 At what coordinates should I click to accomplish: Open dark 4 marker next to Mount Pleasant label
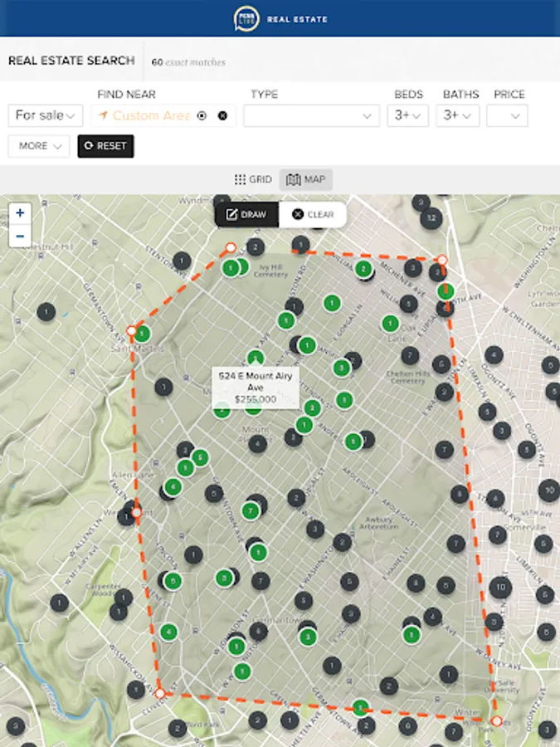coord(258,444)
